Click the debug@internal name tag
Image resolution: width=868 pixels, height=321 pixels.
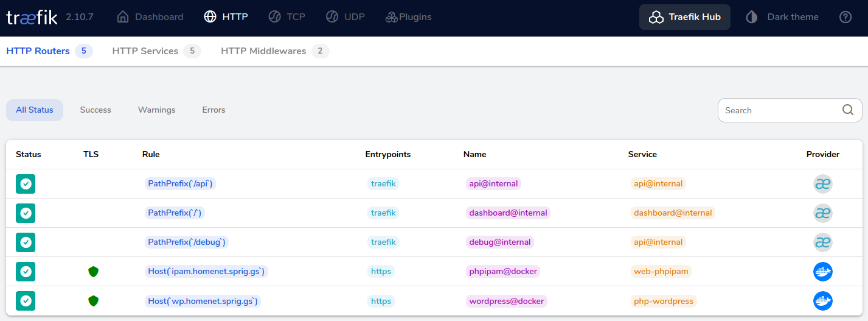pyautogui.click(x=500, y=242)
